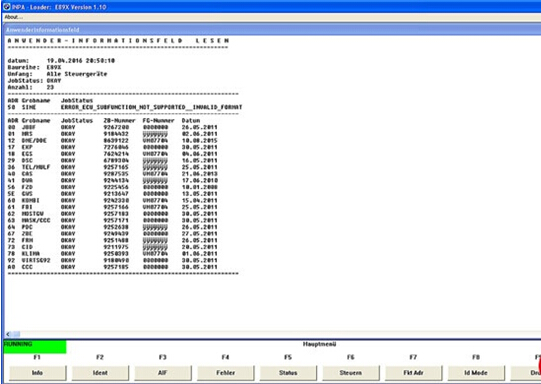Select the EGS row name
The image size is (541, 384).
pyautogui.click(x=27, y=154)
